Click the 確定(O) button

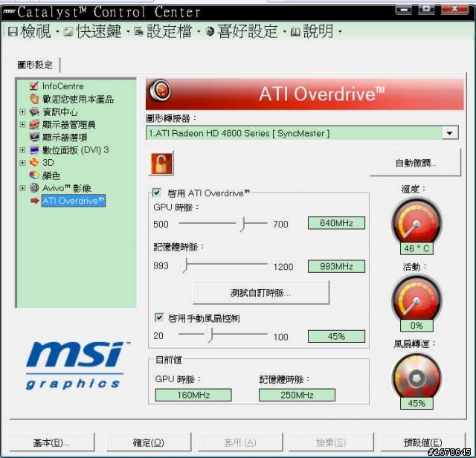point(149,442)
